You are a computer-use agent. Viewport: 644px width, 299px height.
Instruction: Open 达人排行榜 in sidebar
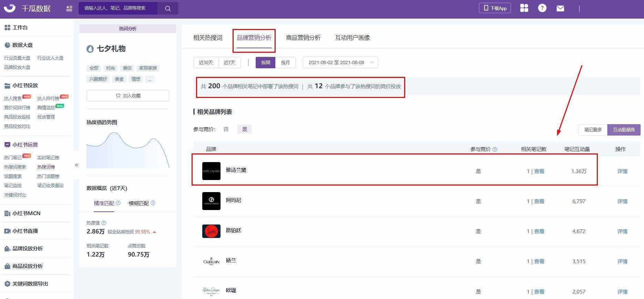coord(48,98)
